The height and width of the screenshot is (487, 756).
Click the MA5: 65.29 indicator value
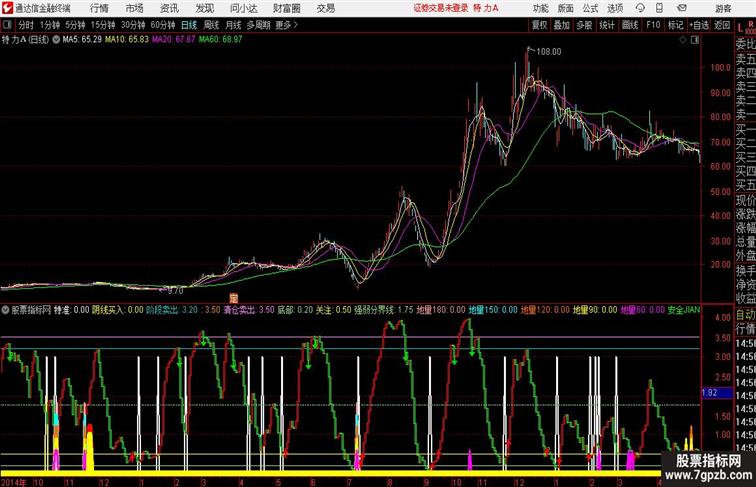[x=82, y=40]
